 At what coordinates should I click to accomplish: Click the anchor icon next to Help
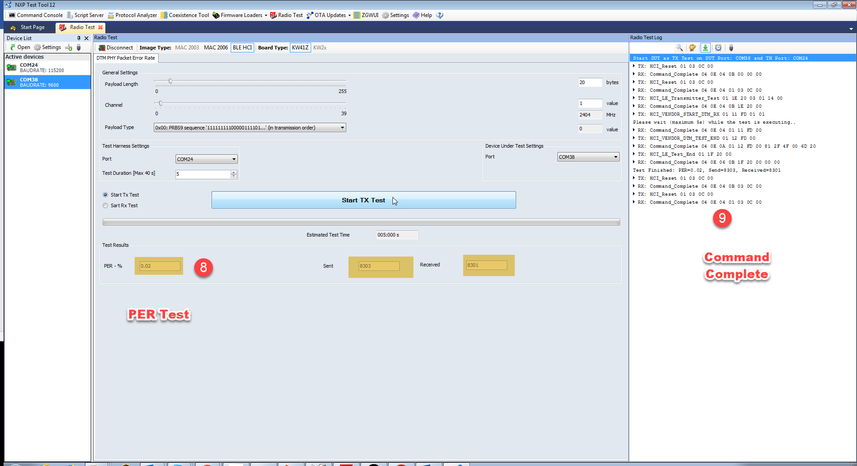pos(440,15)
